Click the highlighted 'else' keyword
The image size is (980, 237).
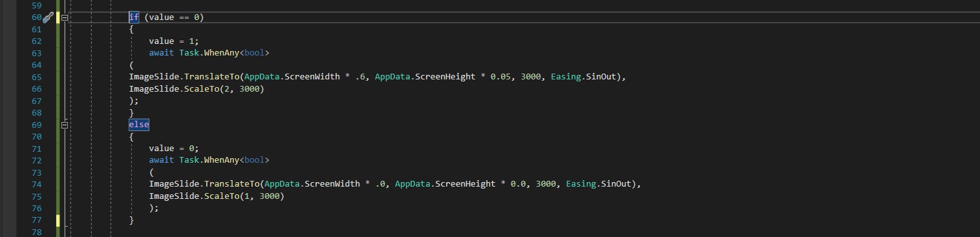(139, 124)
